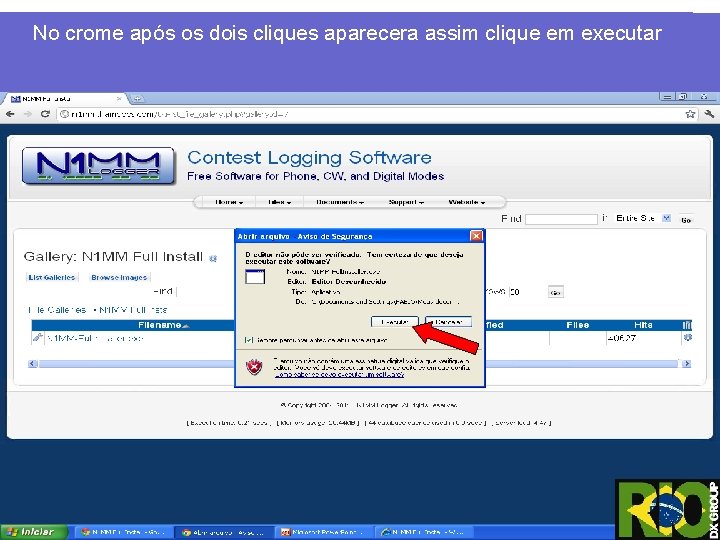Click the Go button beside Entire Site
Viewport: 720px width, 540px height.
tap(686, 220)
